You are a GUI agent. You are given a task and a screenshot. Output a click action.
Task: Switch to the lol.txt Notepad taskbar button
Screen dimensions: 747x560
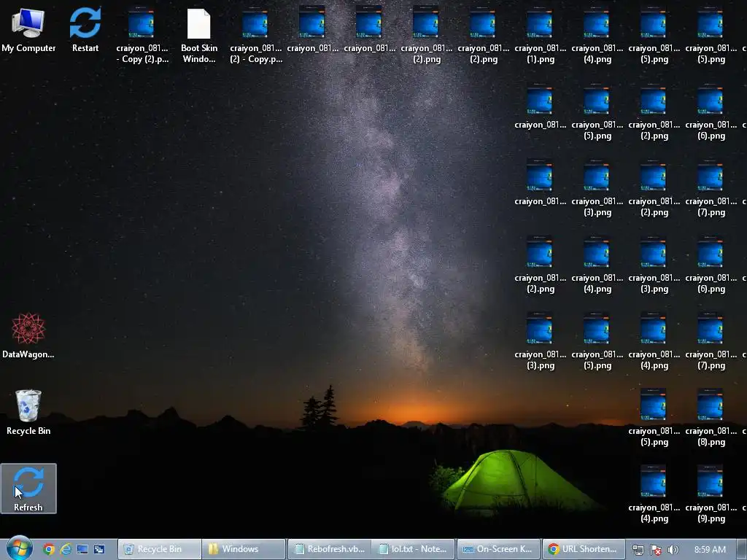pyautogui.click(x=414, y=549)
